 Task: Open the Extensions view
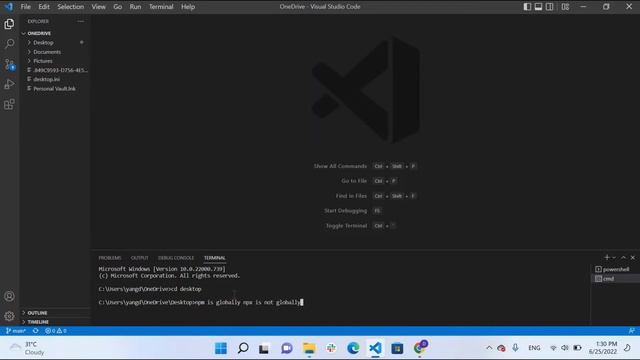[x=9, y=104]
